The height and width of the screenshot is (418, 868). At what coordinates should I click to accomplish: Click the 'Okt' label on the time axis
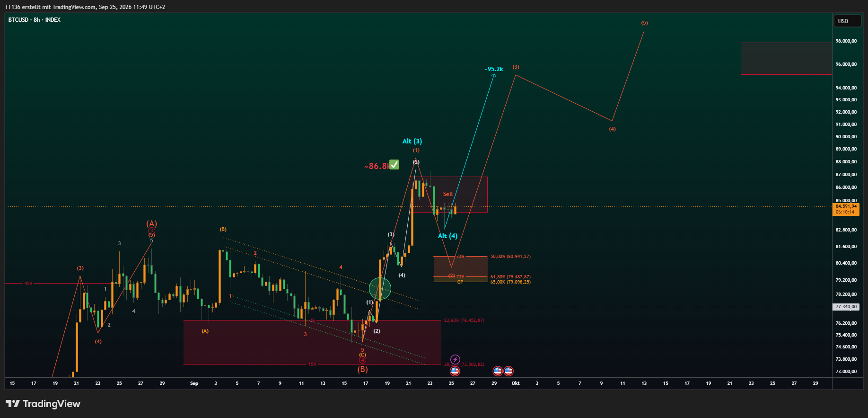click(x=516, y=383)
